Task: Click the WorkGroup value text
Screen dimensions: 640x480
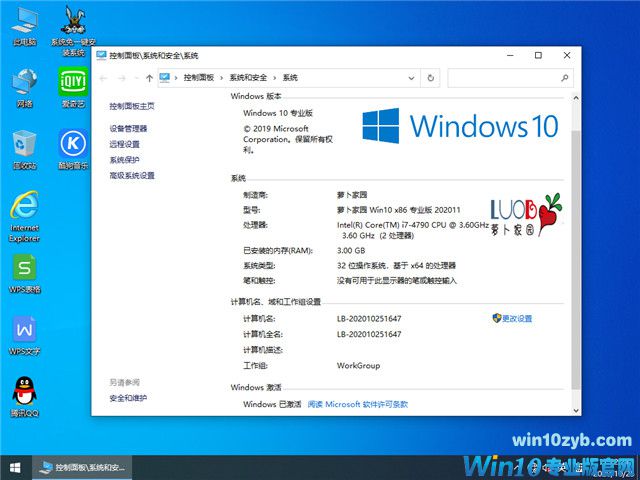Action: point(358,365)
